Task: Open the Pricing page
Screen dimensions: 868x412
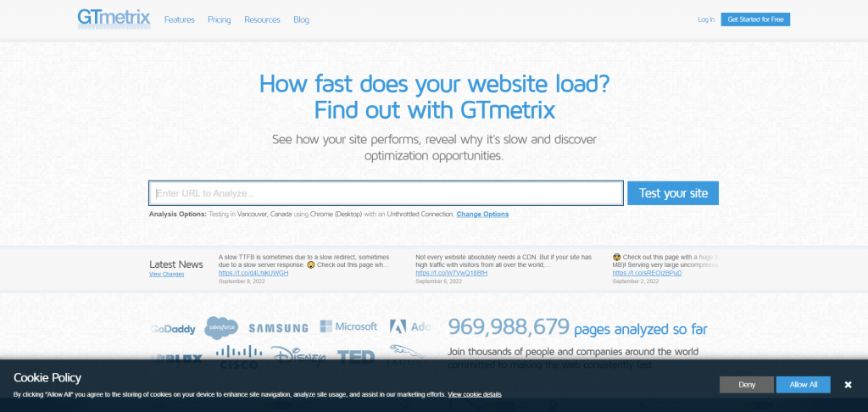Action: pos(220,20)
